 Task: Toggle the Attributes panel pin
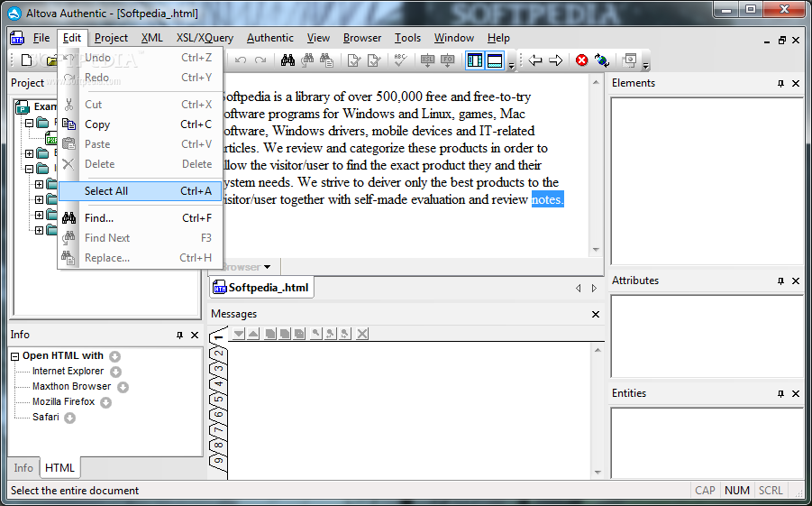(x=781, y=281)
